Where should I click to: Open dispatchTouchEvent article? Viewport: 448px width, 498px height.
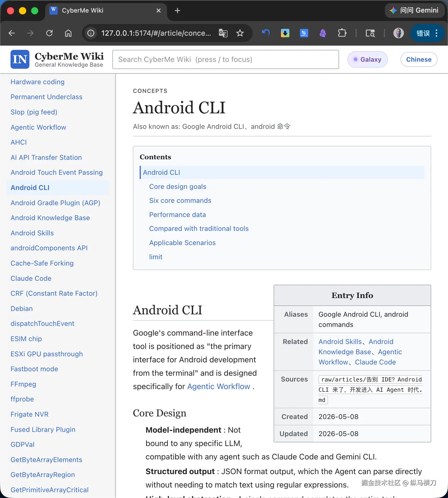(x=43, y=324)
